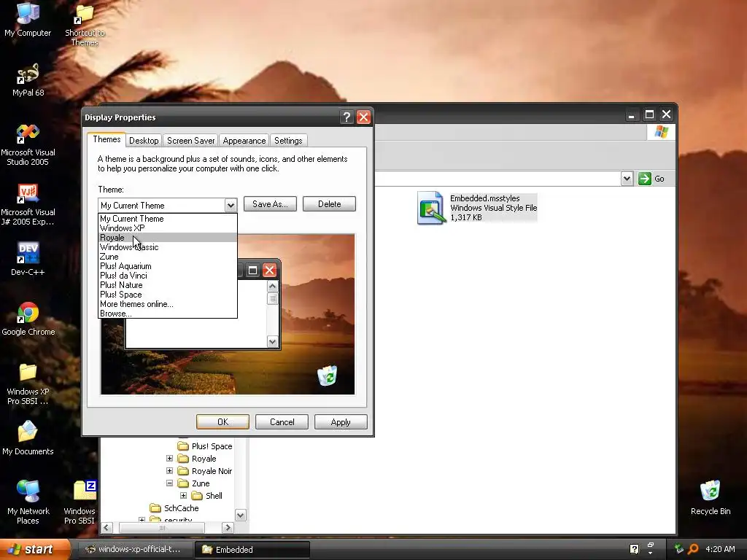Screen dimensions: 747x560
Task: Choose Browse... from the theme list
Action: tap(168, 314)
